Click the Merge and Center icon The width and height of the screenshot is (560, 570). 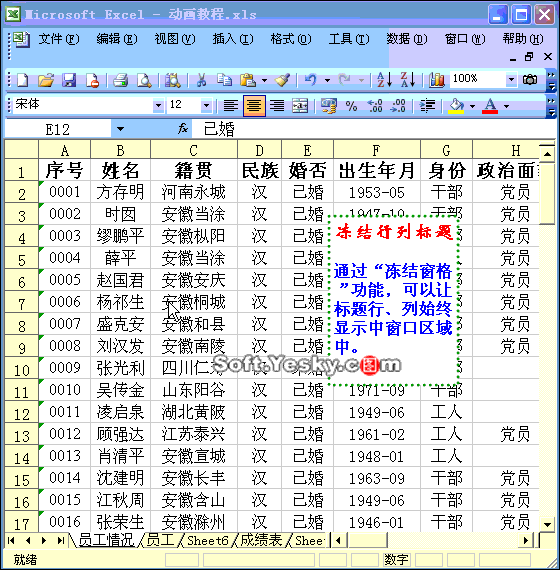point(300,106)
